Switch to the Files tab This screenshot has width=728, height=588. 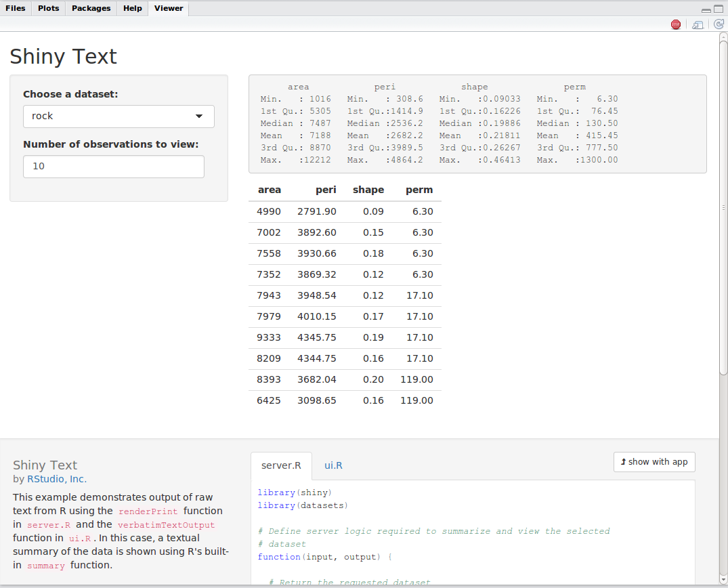[x=16, y=8]
